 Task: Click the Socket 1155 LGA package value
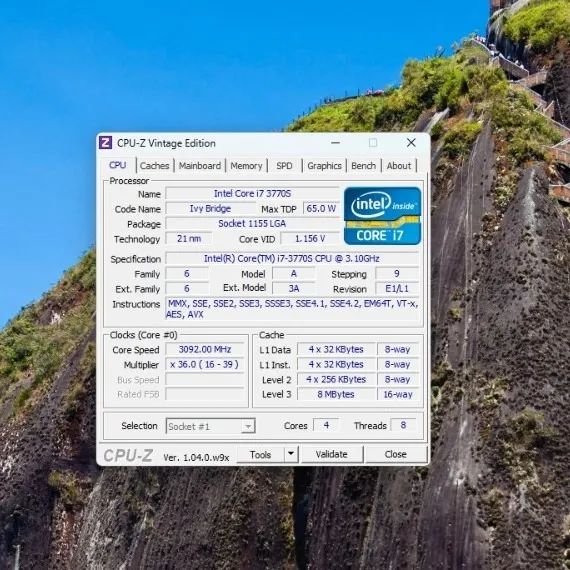tap(253, 224)
